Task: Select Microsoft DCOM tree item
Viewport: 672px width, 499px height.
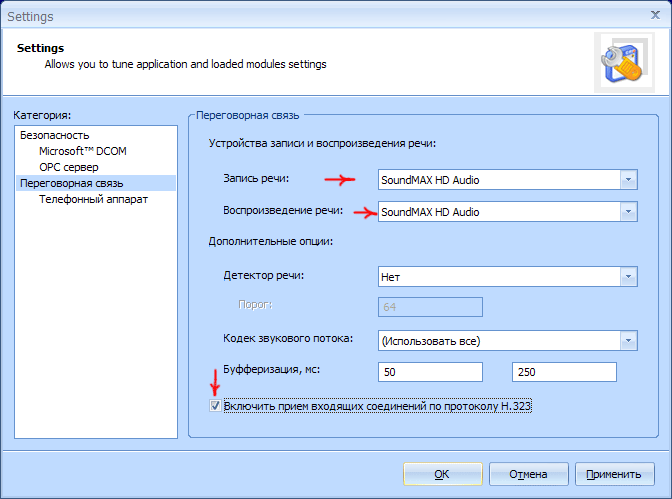Action: pos(83,151)
